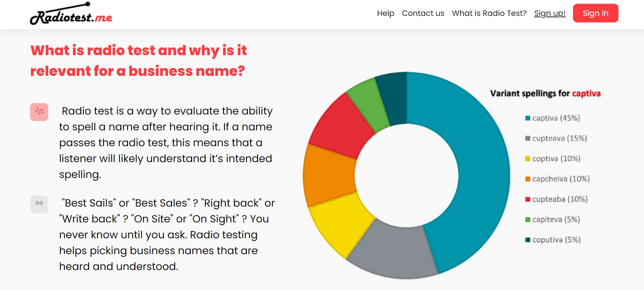
Task: Go to the Contact us page
Action: [x=423, y=13]
